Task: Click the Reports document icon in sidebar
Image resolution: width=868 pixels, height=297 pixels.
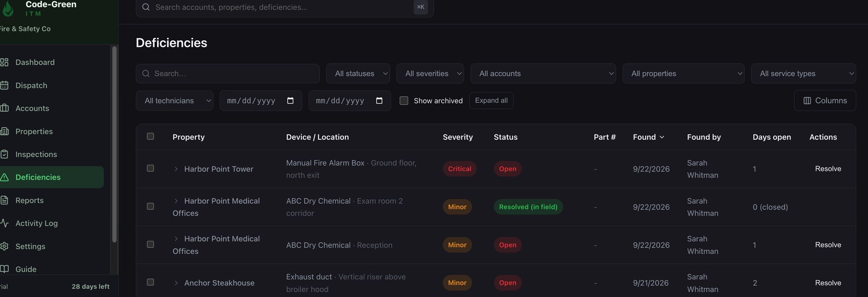Action: [4, 200]
